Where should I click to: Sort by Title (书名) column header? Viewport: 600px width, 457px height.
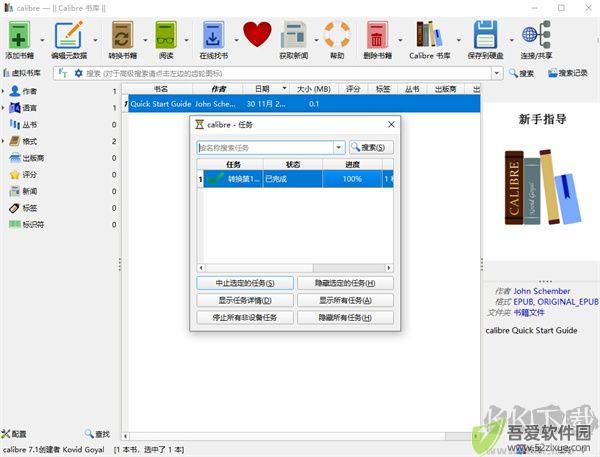(161, 89)
